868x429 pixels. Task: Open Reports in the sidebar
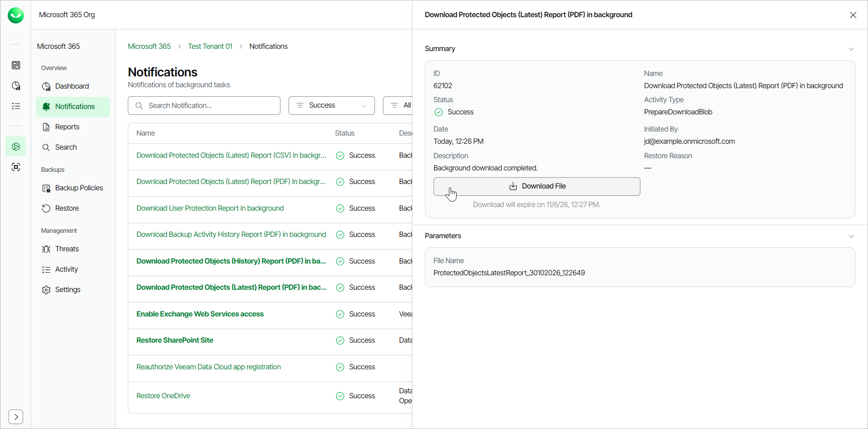click(73, 127)
